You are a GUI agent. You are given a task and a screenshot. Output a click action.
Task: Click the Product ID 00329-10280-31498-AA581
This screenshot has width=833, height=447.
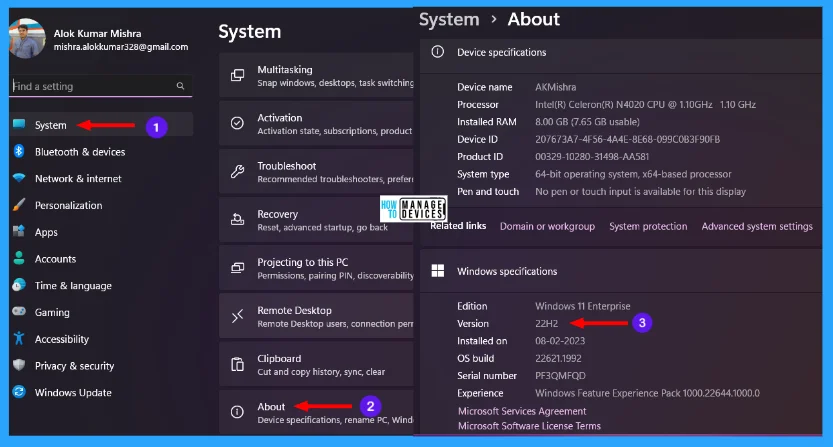pyautogui.click(x=592, y=156)
